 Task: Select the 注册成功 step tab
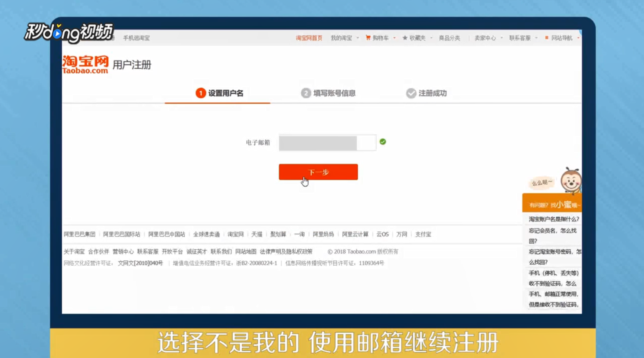[x=426, y=94]
